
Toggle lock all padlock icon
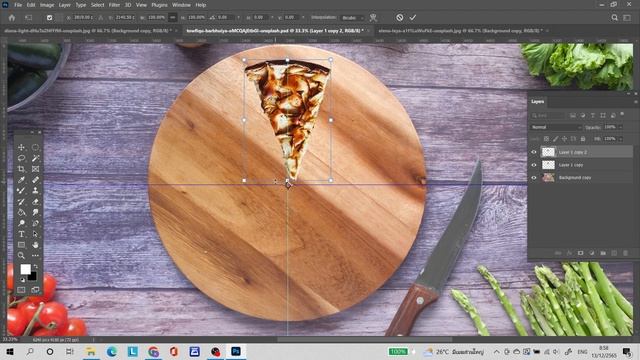click(x=583, y=139)
